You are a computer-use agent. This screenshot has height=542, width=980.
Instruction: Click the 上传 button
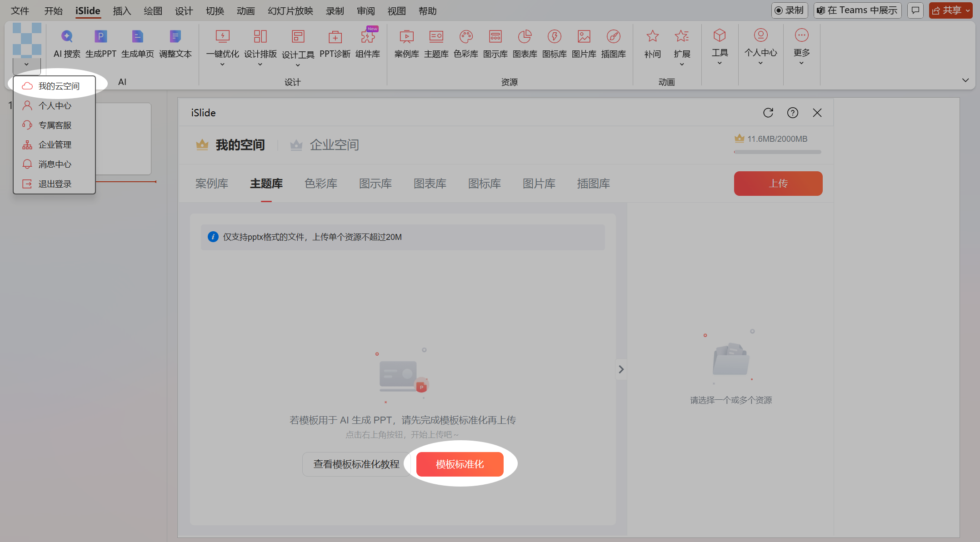click(x=778, y=184)
